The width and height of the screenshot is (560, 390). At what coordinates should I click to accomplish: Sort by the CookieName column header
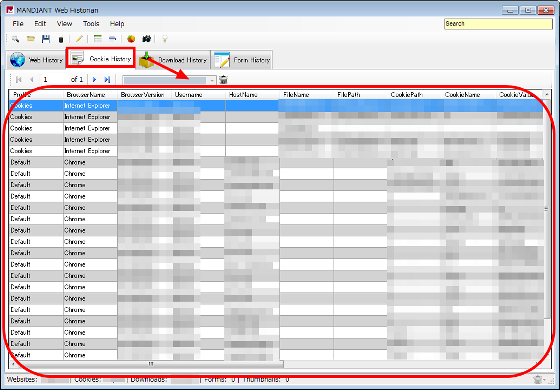click(x=469, y=95)
